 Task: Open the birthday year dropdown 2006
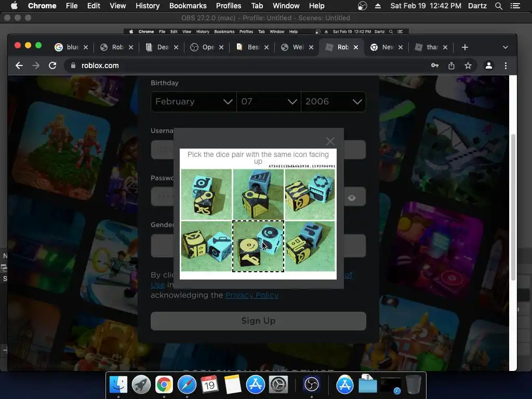coord(333,101)
